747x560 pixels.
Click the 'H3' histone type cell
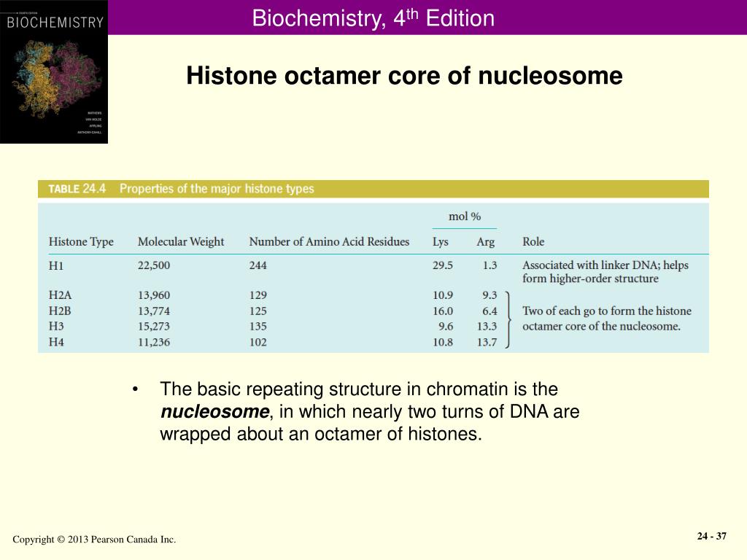[x=55, y=326]
